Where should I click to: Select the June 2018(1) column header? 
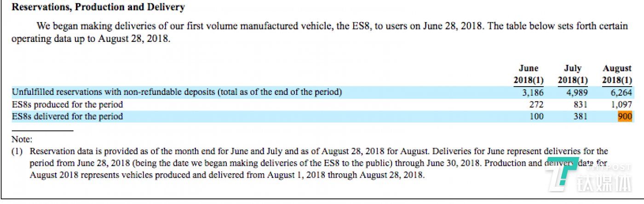[529, 74]
